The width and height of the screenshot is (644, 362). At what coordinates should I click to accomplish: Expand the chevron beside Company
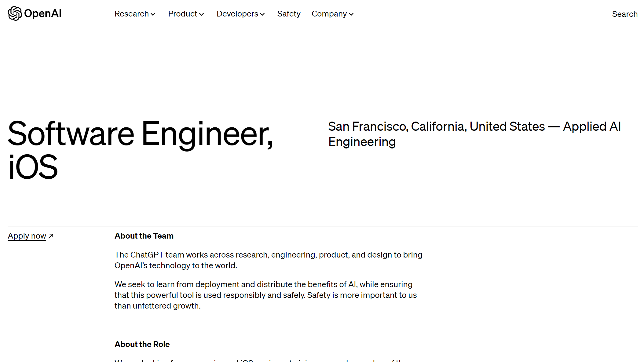click(x=351, y=14)
